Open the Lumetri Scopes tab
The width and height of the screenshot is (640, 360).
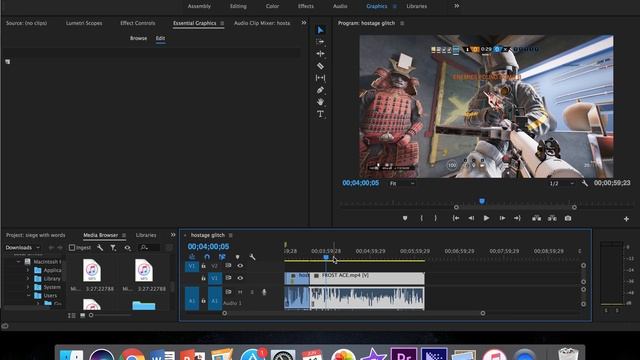[84, 23]
